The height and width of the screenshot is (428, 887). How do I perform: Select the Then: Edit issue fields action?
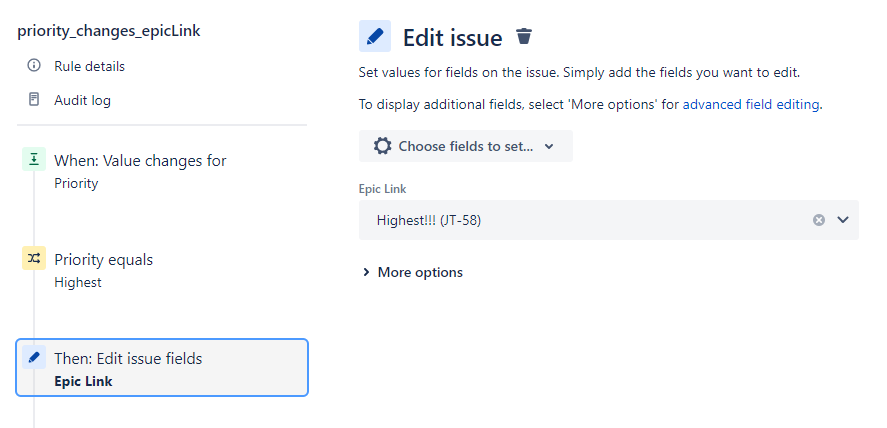pos(162,368)
